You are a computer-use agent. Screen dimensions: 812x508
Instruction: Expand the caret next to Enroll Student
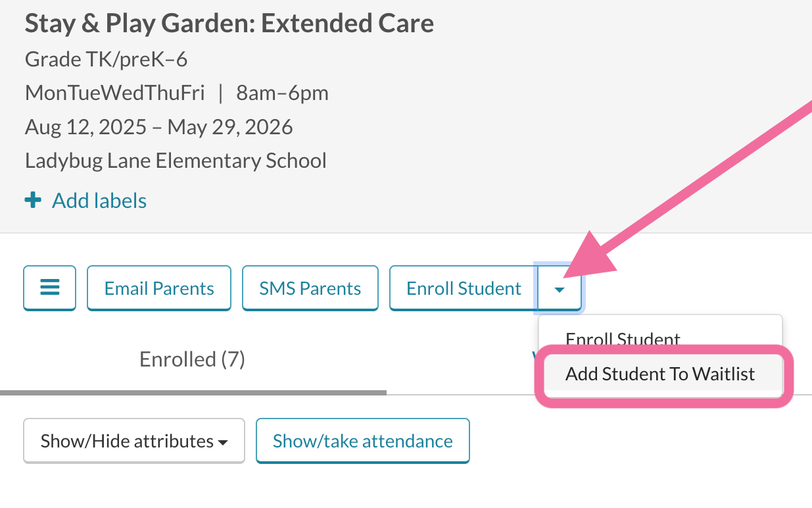pyautogui.click(x=560, y=288)
